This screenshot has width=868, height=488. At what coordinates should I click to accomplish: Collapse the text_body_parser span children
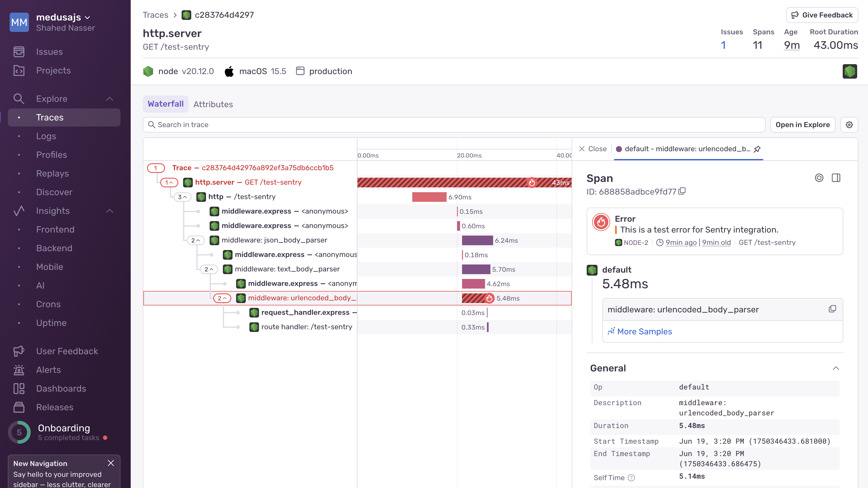coord(209,269)
